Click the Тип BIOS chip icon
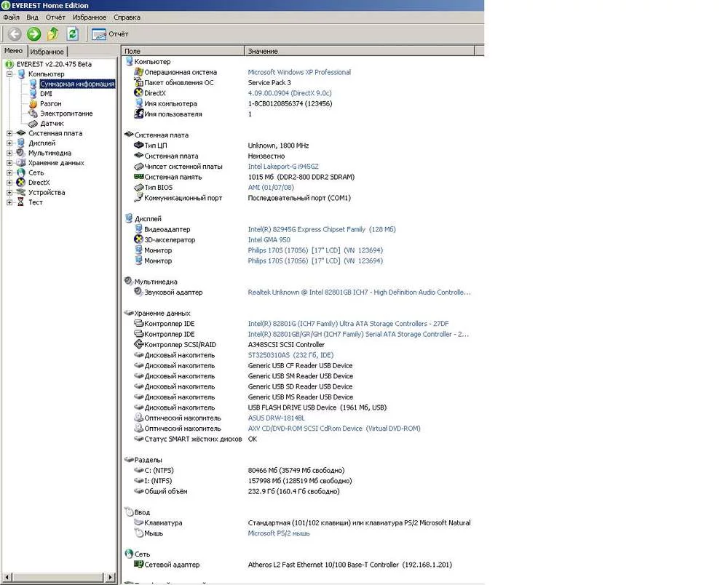The image size is (728, 585). 138,188
